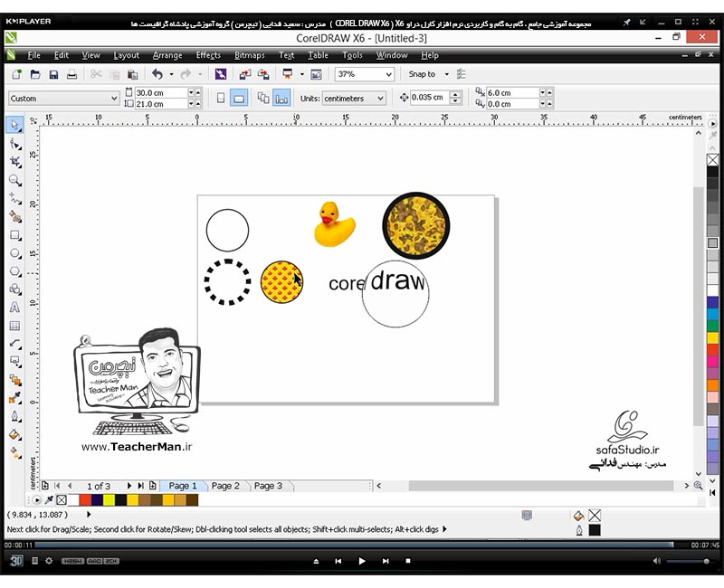Expand the cursor coordinates arrow
Viewport: 724px width, 588px height.
coord(89,514)
